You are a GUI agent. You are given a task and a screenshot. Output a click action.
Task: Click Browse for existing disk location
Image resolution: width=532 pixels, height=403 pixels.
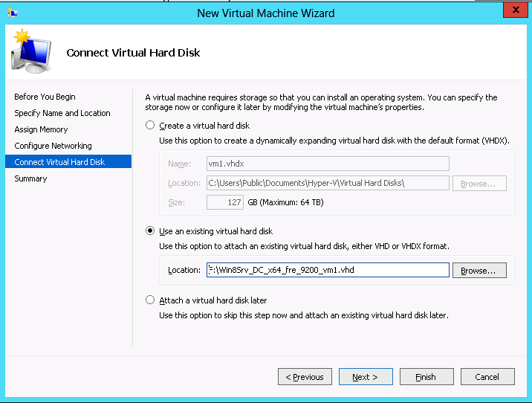483,271
